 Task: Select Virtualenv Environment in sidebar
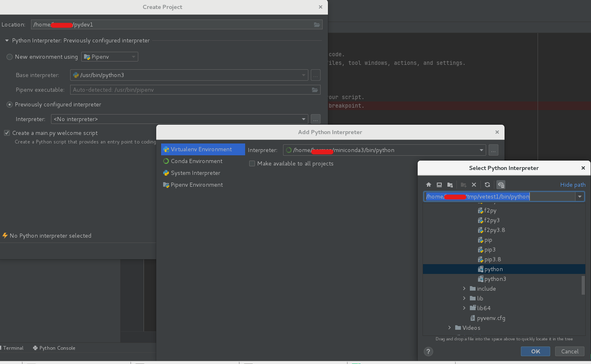point(203,149)
